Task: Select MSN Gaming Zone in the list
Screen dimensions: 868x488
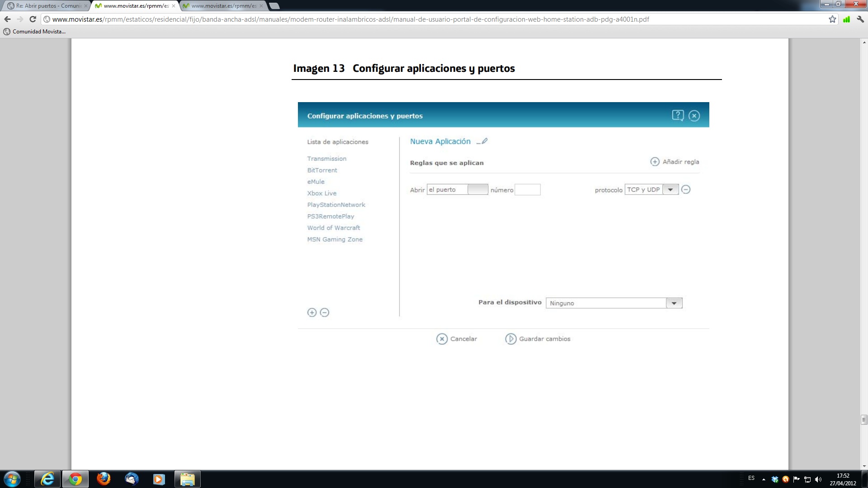Action: coord(335,239)
